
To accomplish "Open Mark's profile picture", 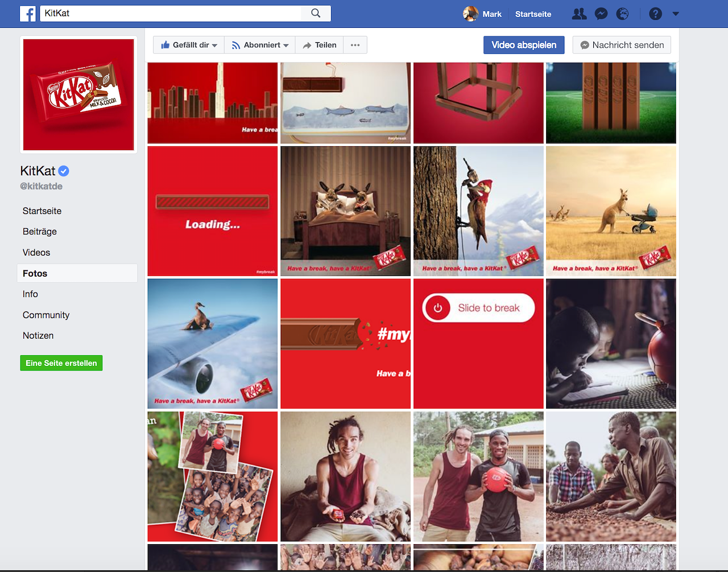I will click(x=470, y=14).
